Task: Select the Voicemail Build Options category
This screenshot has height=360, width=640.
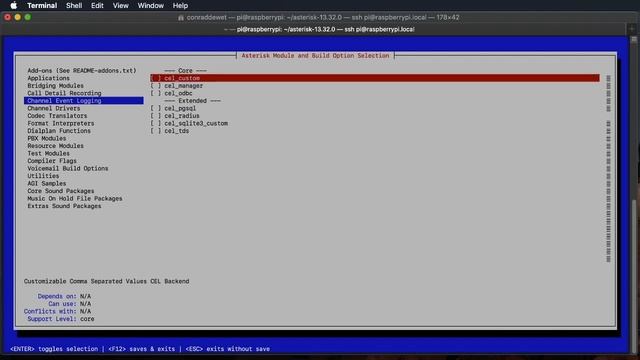Action: click(68, 168)
